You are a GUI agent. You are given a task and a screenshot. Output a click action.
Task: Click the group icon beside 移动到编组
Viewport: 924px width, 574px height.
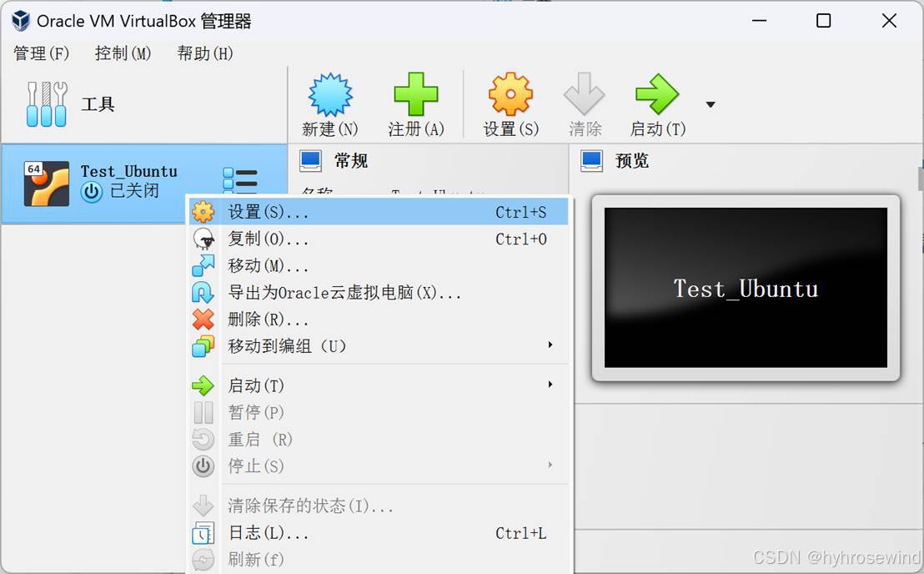(203, 346)
